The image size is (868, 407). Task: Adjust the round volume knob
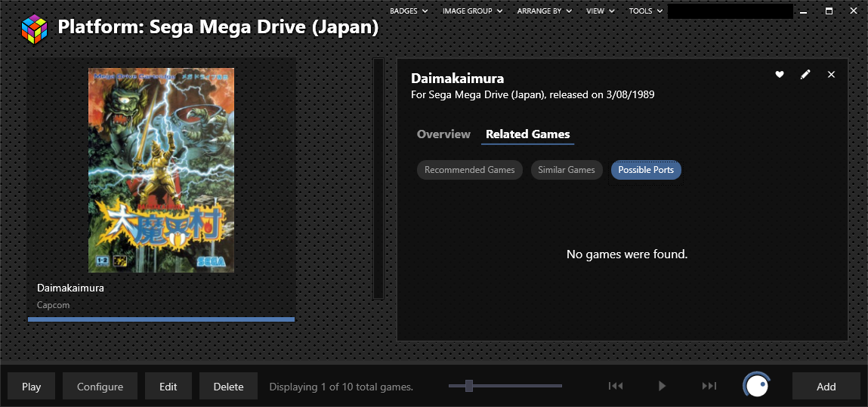click(757, 385)
